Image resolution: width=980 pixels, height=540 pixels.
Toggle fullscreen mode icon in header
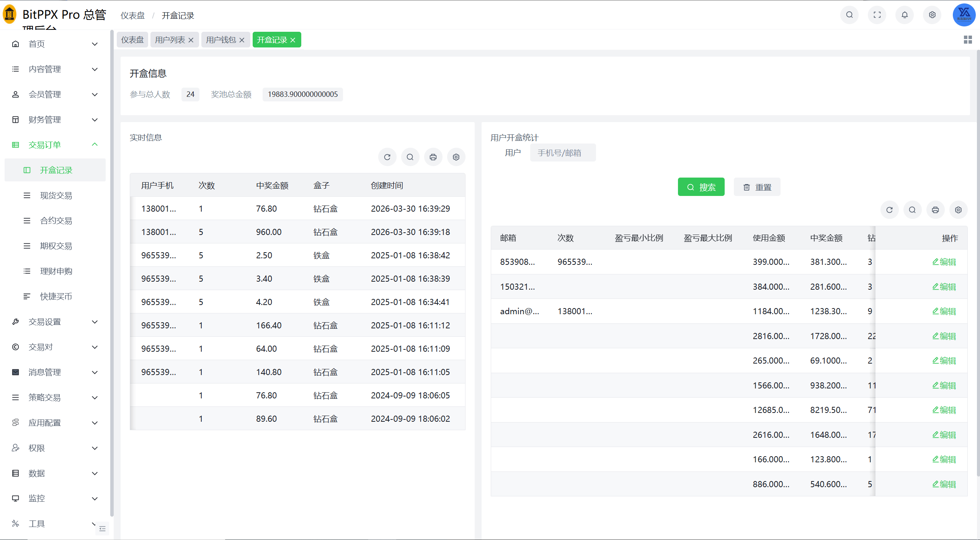tap(877, 15)
